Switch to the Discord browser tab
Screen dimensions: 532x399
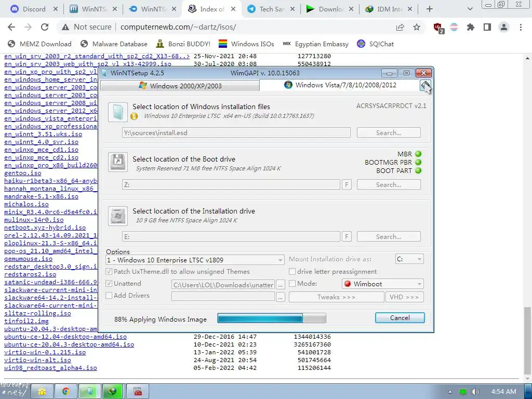point(34,9)
